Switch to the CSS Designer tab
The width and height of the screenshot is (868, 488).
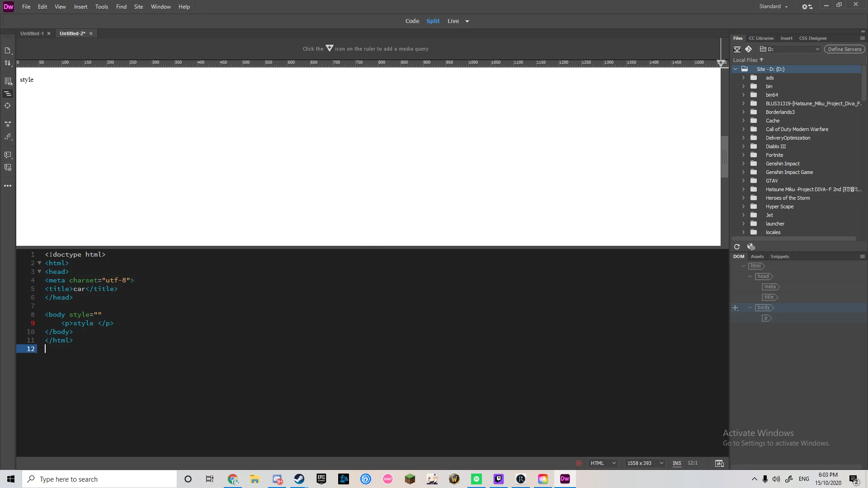pyautogui.click(x=813, y=38)
